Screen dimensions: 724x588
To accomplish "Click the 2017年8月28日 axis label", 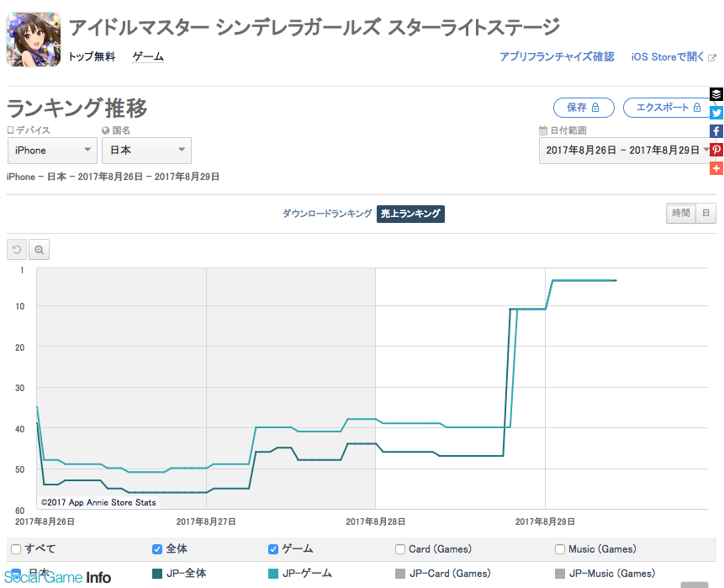I will coord(375,522).
